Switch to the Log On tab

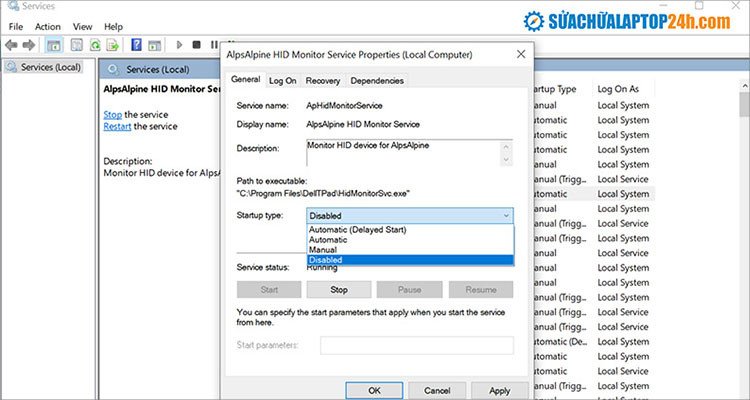[x=283, y=80]
